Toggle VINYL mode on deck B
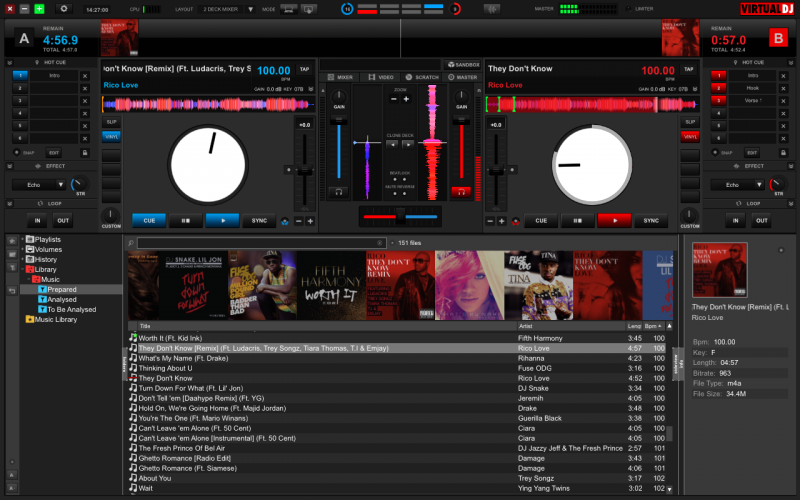The height and width of the screenshot is (500, 800). (690, 136)
